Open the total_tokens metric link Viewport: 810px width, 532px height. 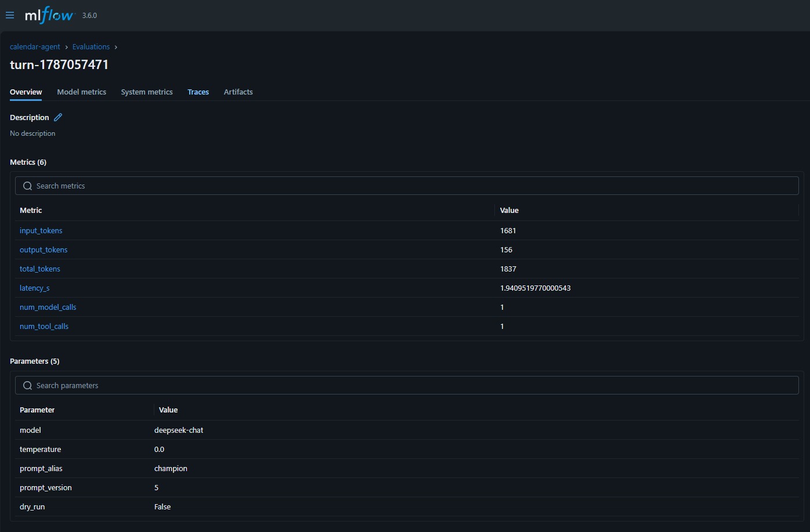40,269
